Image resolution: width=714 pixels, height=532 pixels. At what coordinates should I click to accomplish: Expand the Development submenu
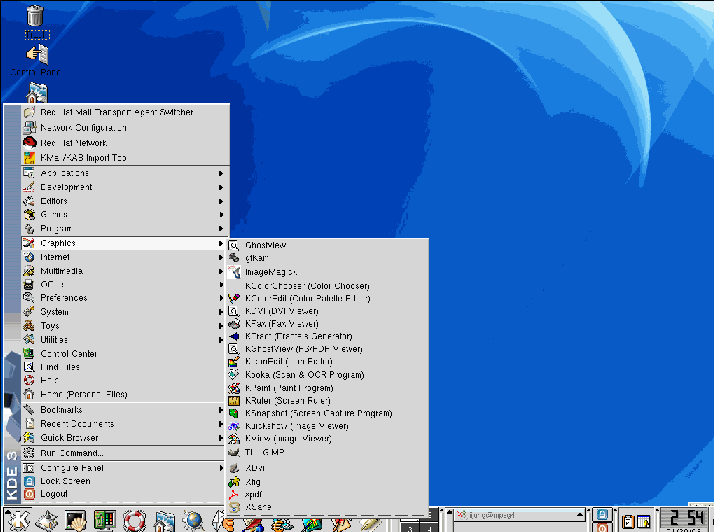[123, 187]
